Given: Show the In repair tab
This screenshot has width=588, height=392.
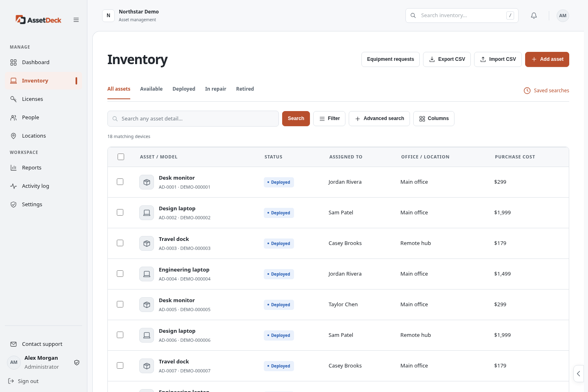Looking at the screenshot, I should point(216,89).
